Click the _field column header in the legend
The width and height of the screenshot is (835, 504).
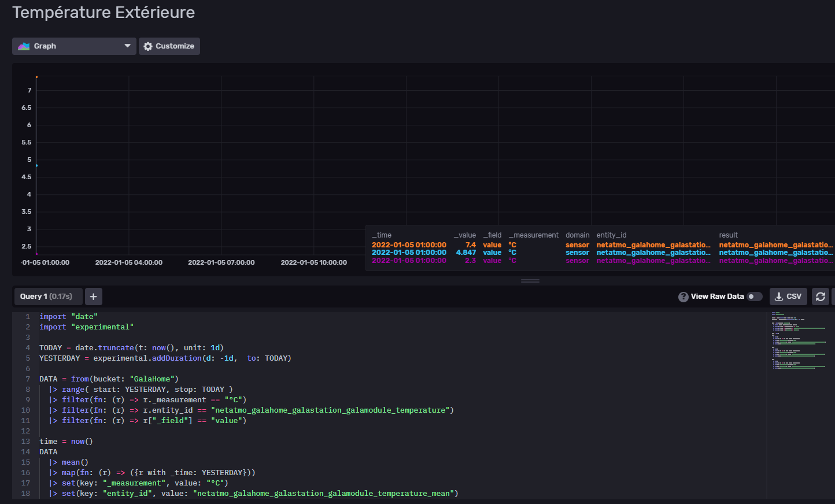click(x=493, y=235)
